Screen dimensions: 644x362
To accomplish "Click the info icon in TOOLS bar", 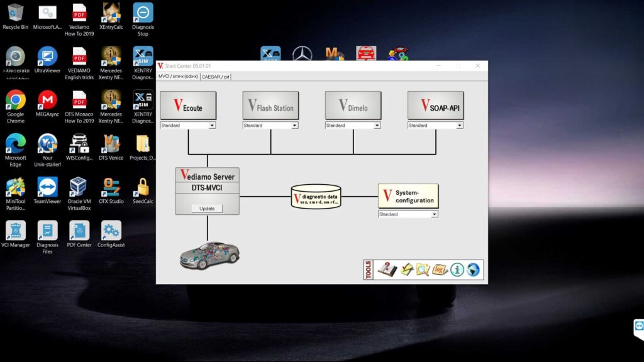I will [457, 269].
